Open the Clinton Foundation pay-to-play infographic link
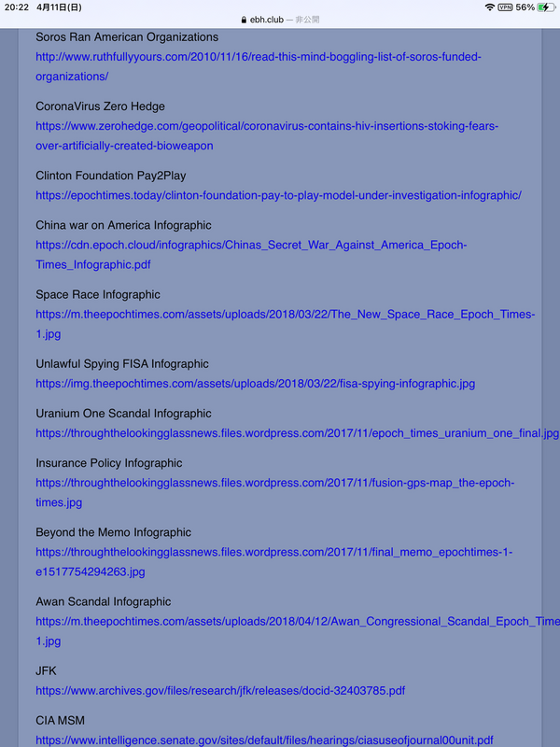Screen dimensions: 560x747 tap(278, 195)
